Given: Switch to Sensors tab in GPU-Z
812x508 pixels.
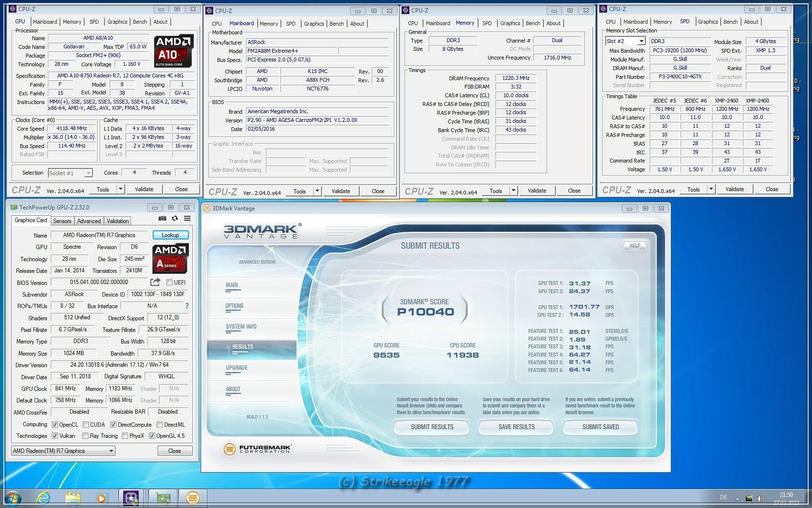Looking at the screenshot, I should [62, 221].
